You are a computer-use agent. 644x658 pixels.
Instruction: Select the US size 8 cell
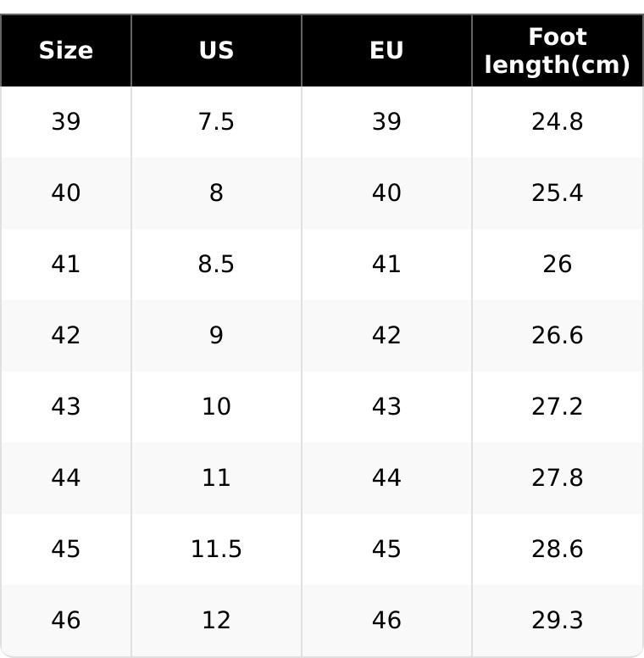(x=216, y=193)
